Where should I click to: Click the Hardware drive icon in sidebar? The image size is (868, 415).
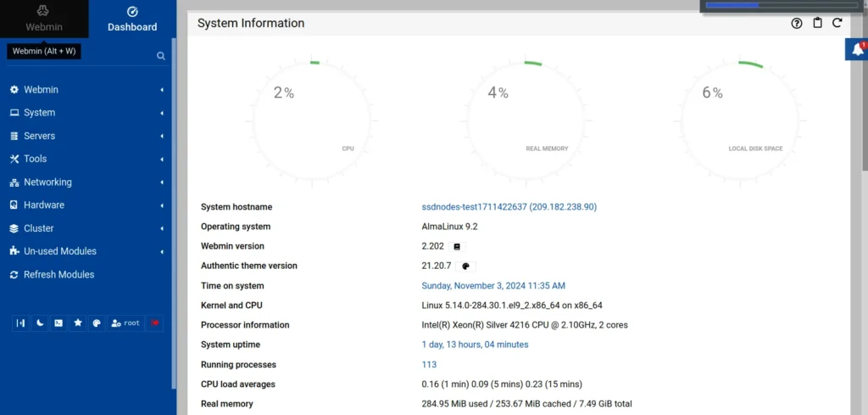click(x=14, y=205)
